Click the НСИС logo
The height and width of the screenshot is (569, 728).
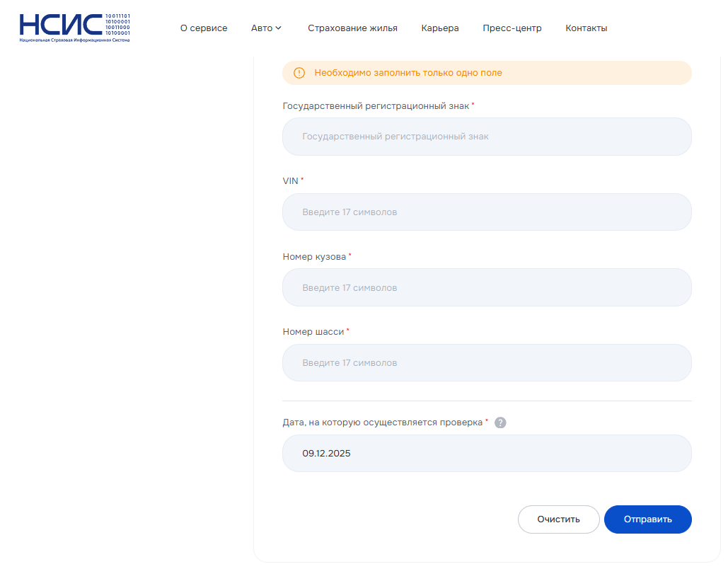tap(75, 28)
